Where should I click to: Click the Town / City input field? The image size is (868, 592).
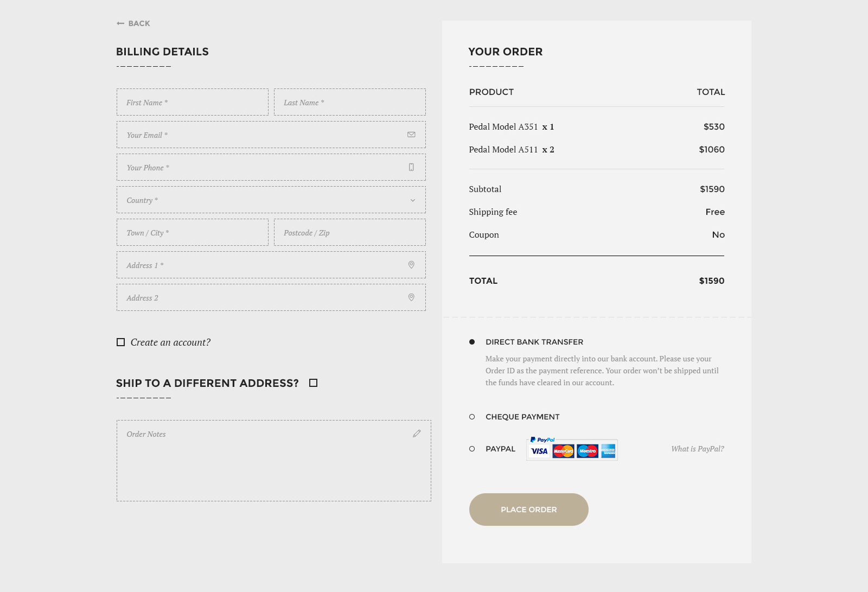coord(193,232)
